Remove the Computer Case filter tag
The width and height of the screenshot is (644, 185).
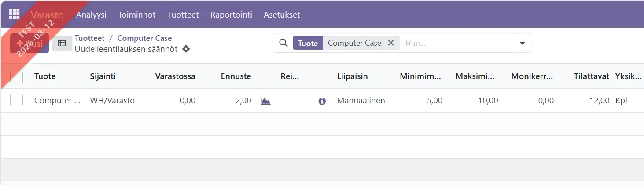pyautogui.click(x=390, y=43)
